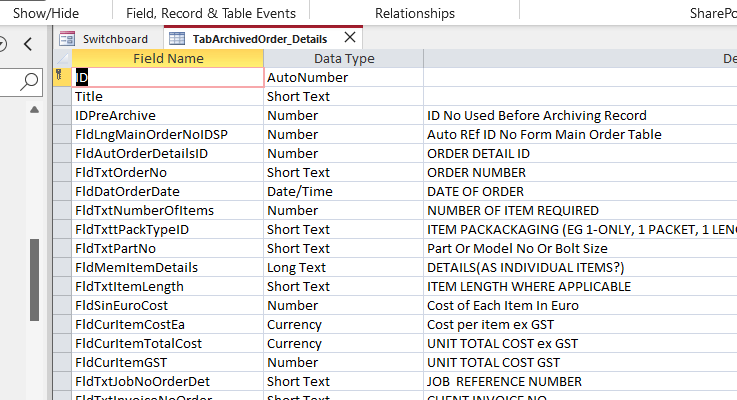Screen dimensions: 737x400
Task: Click the primary key icon on ID row
Action: pyautogui.click(x=59, y=75)
